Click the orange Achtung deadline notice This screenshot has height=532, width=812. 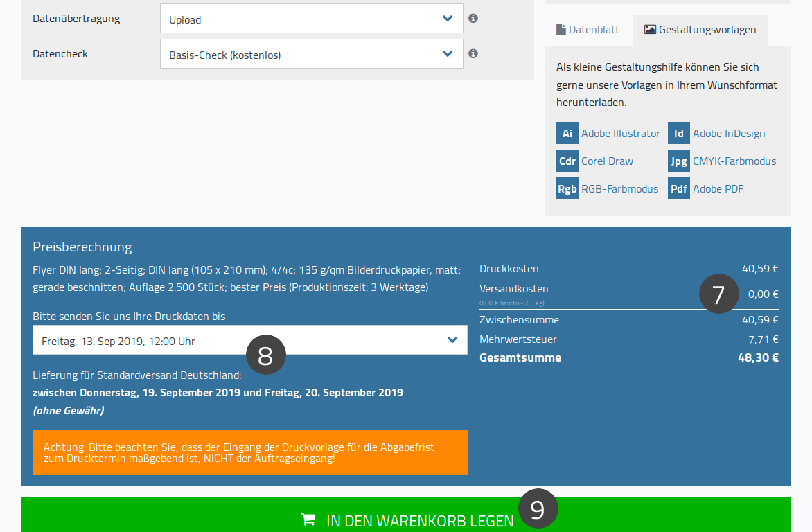point(249,452)
